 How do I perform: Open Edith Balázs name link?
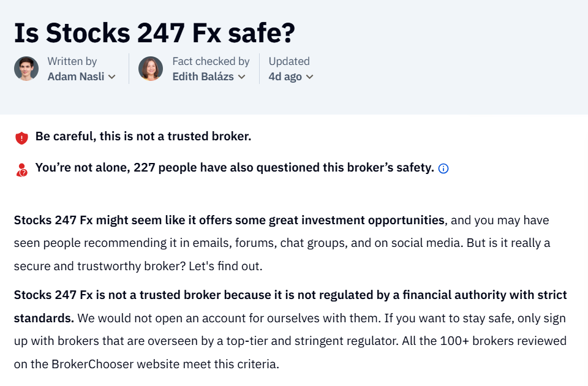click(203, 77)
